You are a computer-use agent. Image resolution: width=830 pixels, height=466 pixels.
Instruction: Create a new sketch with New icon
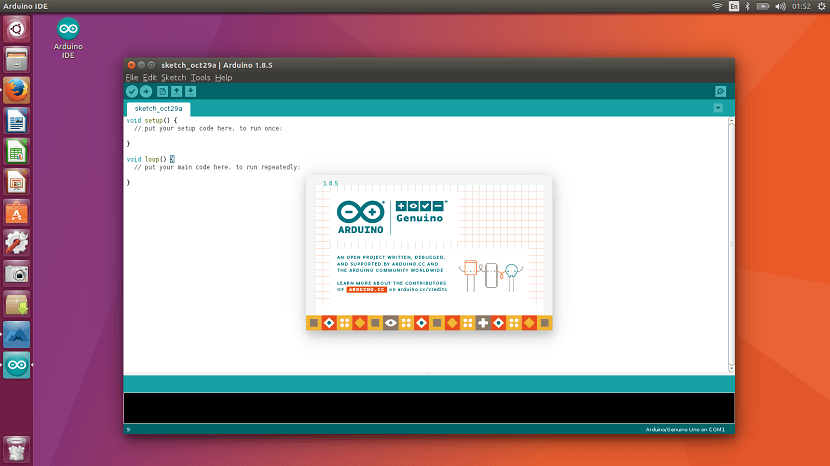point(162,92)
